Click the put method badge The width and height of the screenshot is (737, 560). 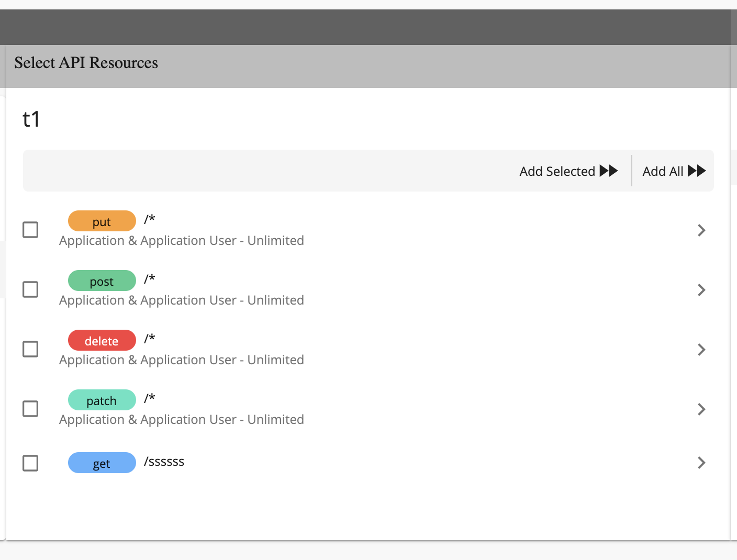point(102,221)
